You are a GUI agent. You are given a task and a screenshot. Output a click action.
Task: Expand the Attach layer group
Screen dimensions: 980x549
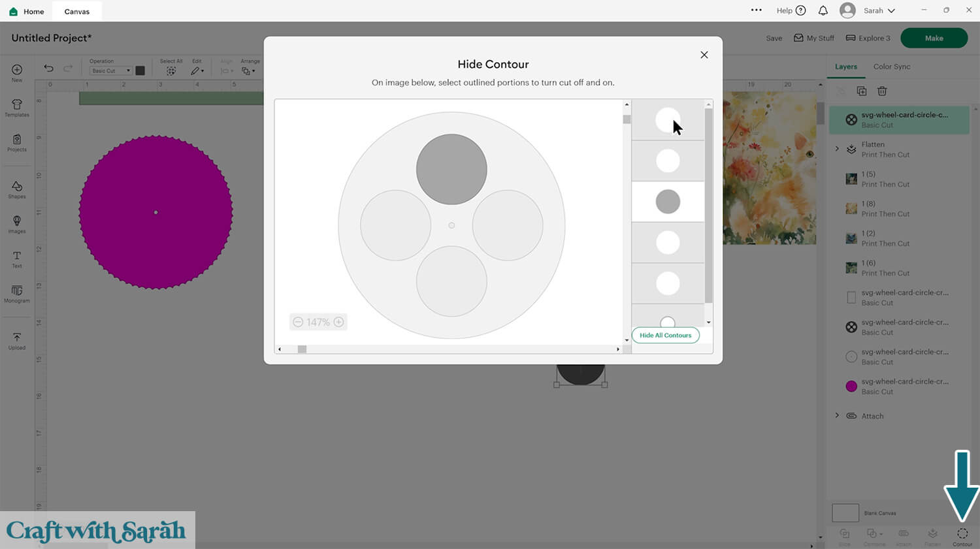(837, 415)
